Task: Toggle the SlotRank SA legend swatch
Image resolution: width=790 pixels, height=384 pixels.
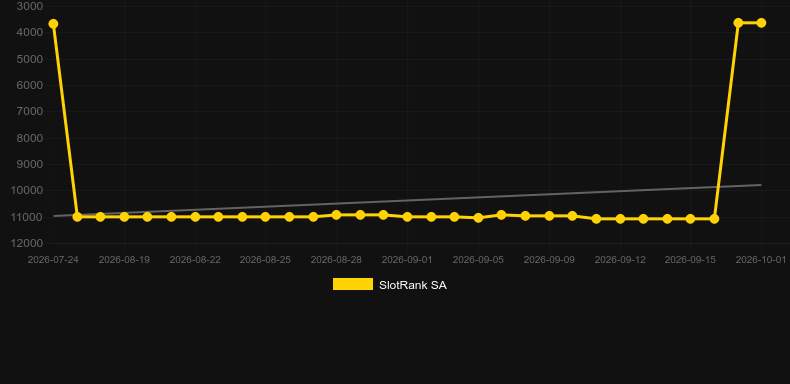Action: coord(353,284)
